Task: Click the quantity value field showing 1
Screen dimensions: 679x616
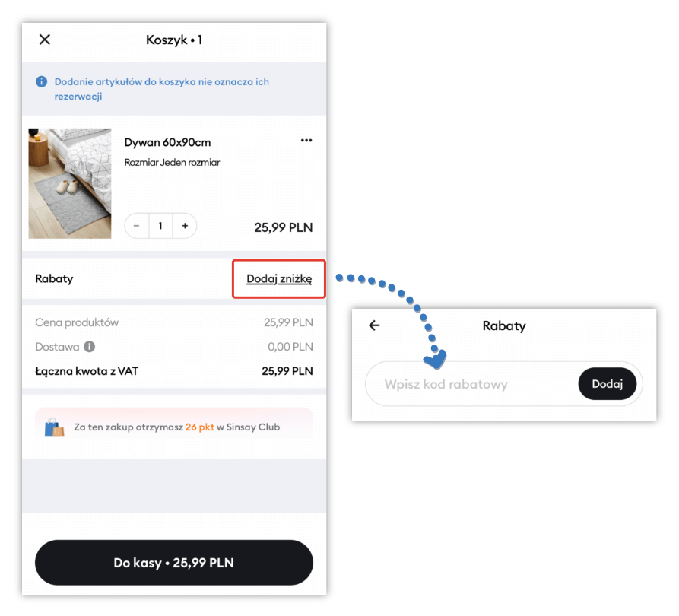Action: click(160, 226)
